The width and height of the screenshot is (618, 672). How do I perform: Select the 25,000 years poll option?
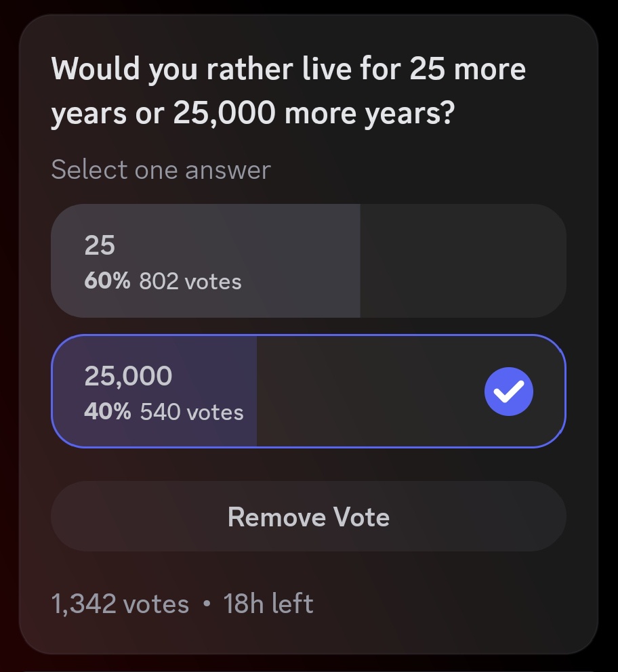click(308, 391)
